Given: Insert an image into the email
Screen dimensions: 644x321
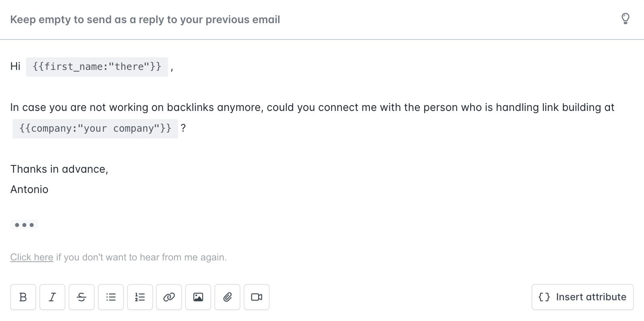Looking at the screenshot, I should pos(198,297).
